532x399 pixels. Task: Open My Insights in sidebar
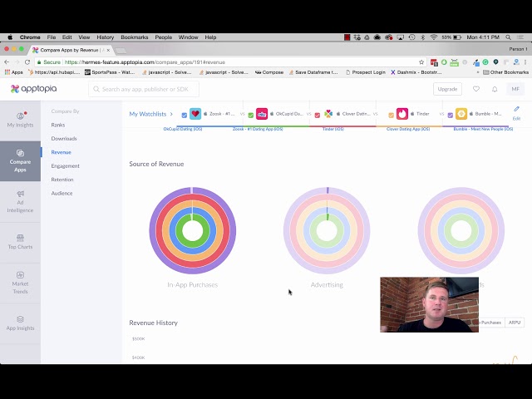20,120
